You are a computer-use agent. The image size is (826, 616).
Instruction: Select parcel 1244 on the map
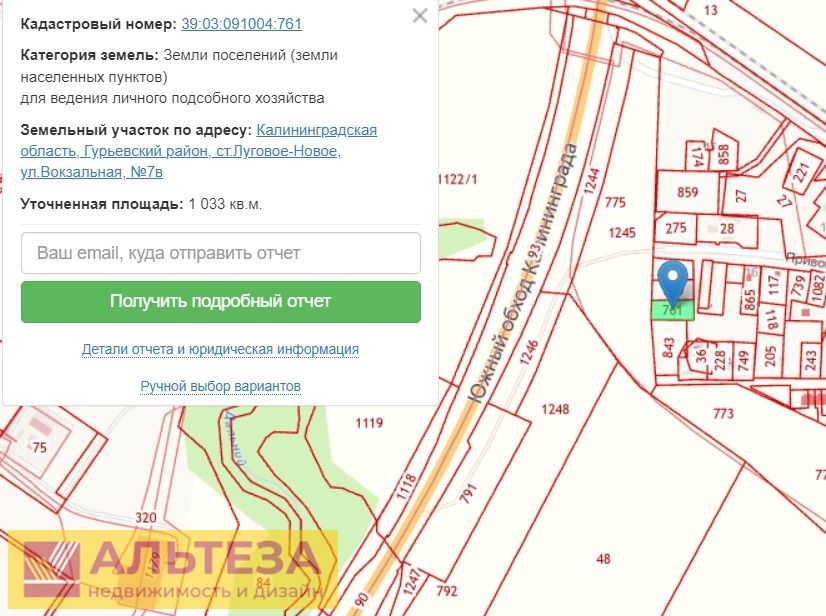[592, 181]
